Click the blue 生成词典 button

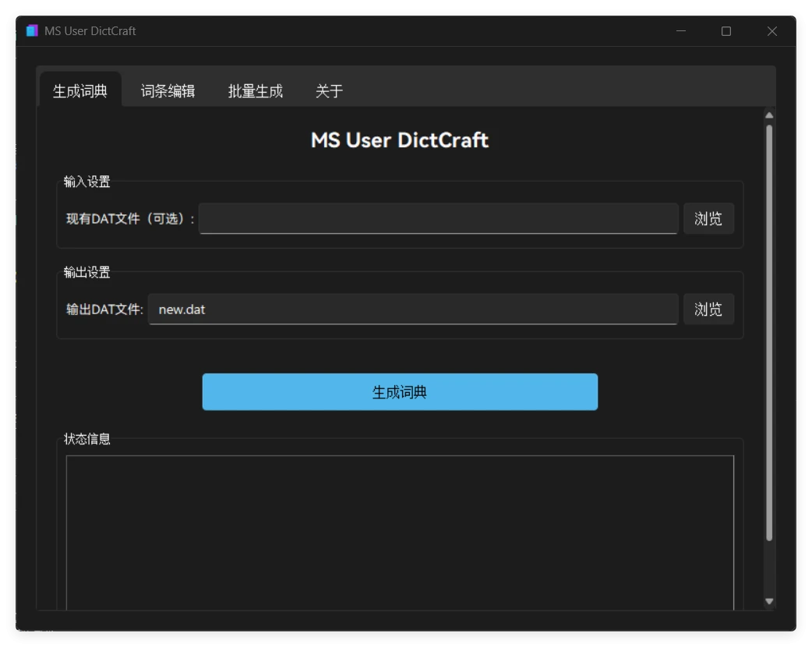pos(400,391)
